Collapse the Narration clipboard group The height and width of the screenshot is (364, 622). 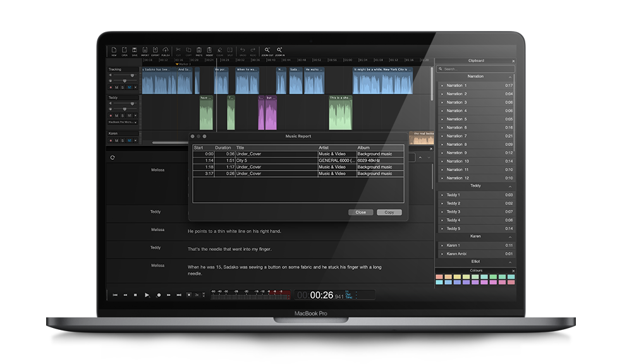(509, 76)
